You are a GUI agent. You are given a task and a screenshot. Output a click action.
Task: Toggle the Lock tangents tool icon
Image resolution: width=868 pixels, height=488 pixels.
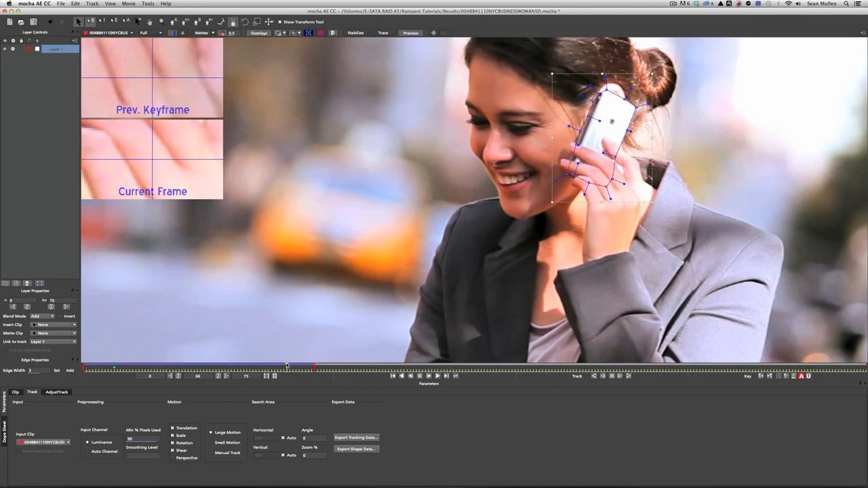[x=233, y=22]
